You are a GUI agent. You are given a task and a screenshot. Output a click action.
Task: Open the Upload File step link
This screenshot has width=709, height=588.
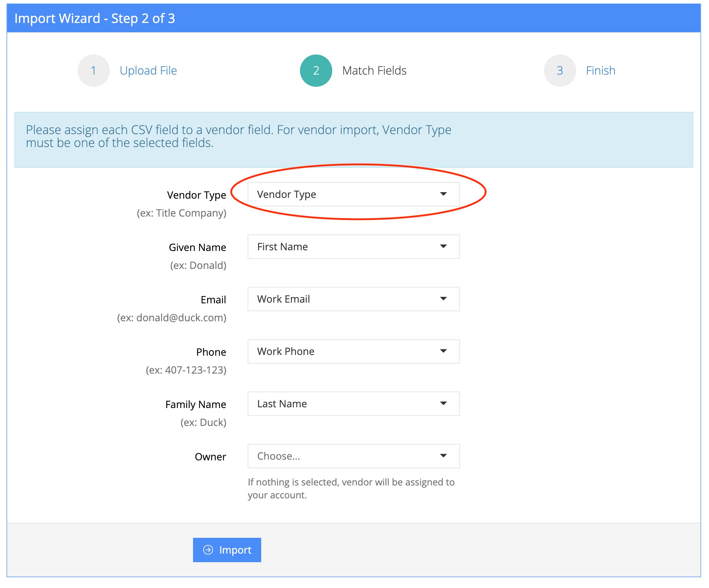148,71
